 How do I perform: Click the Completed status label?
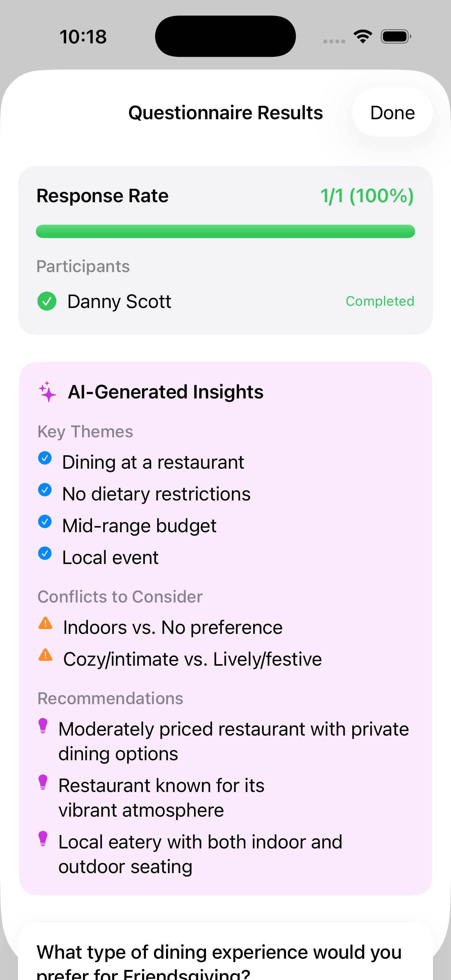coord(380,301)
